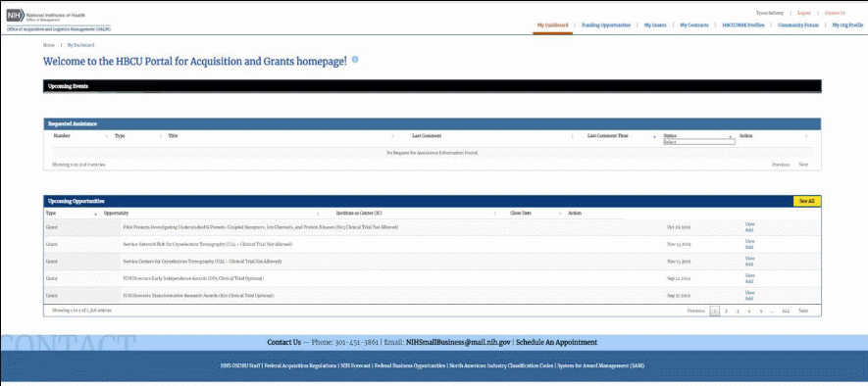Click Next in Upcoming Opportunities pagination
The height and width of the screenshot is (386, 868).
[803, 311]
